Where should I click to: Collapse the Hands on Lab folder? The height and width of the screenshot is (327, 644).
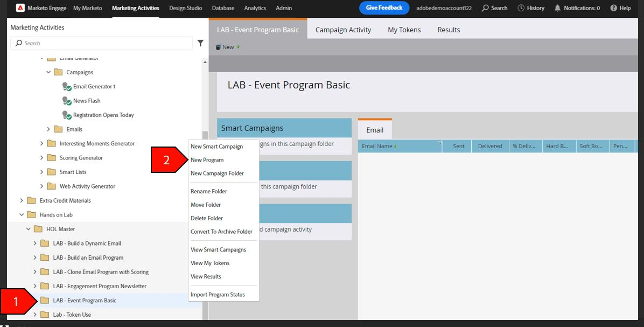22,215
